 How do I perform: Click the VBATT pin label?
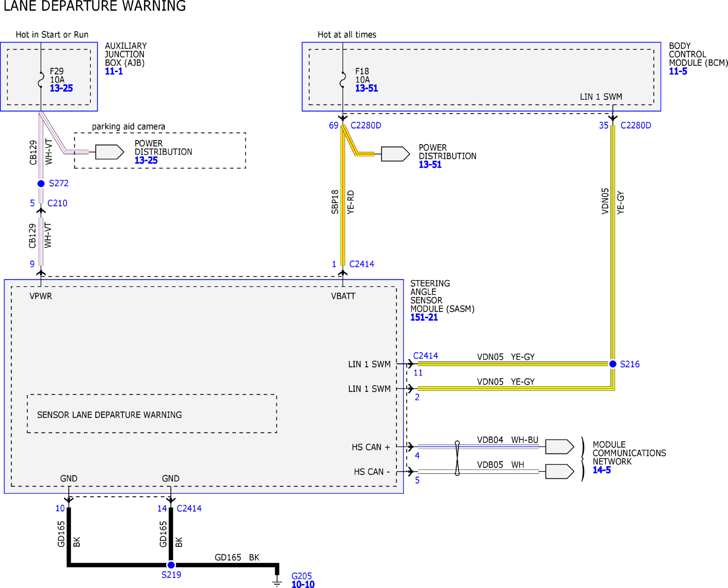click(343, 296)
